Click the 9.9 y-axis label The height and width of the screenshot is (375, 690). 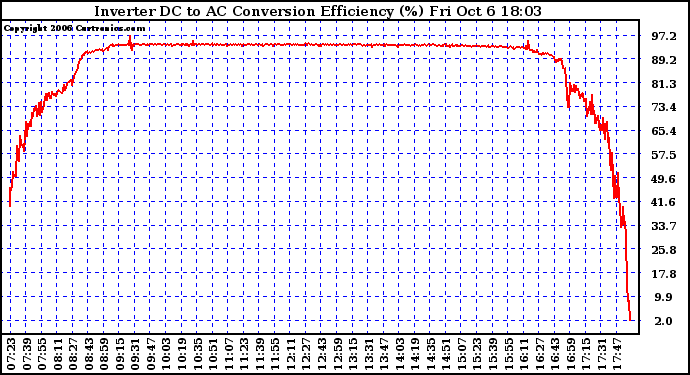pos(664,298)
